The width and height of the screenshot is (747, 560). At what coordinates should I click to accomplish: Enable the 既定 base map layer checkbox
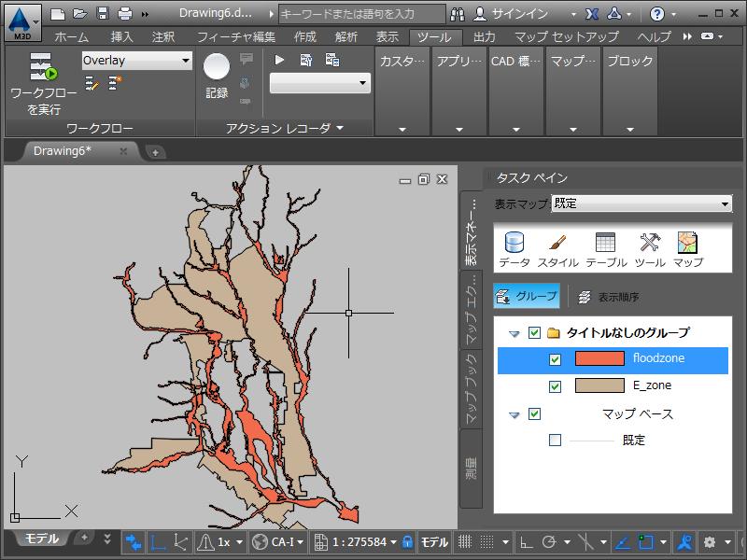tap(556, 440)
